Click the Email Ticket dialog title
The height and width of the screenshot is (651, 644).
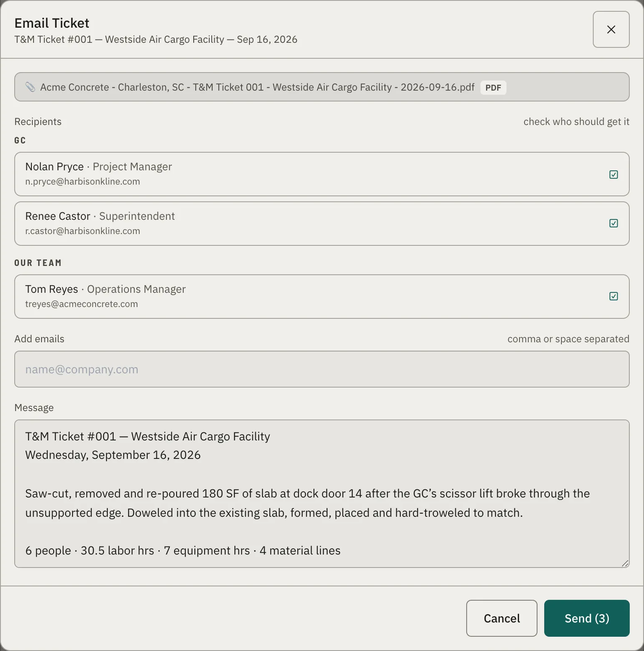52,23
